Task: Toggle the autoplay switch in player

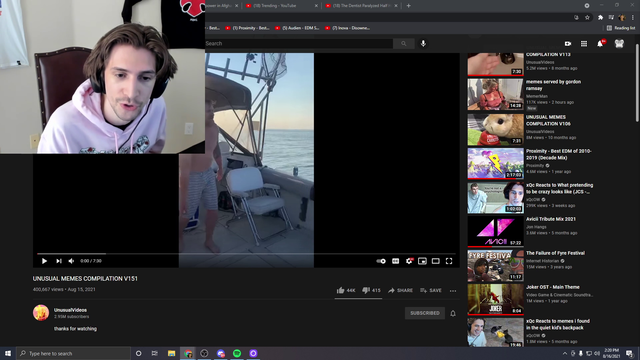Action: tap(381, 261)
